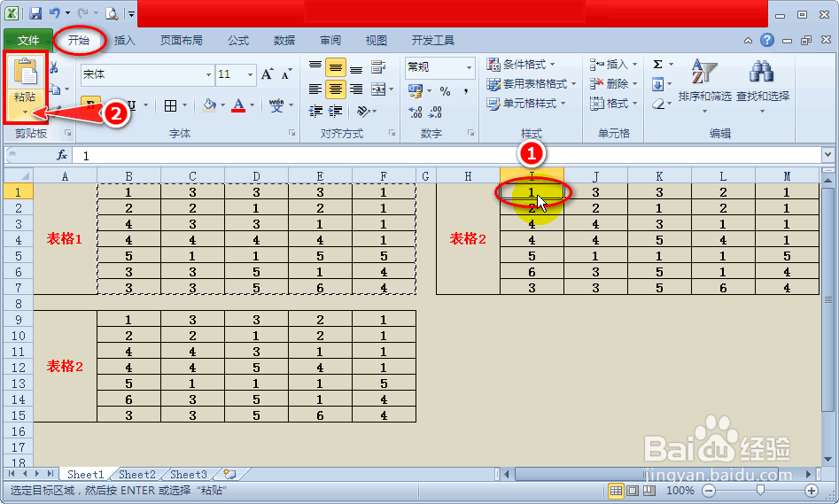
Task: Toggle align text left
Action: [315, 89]
